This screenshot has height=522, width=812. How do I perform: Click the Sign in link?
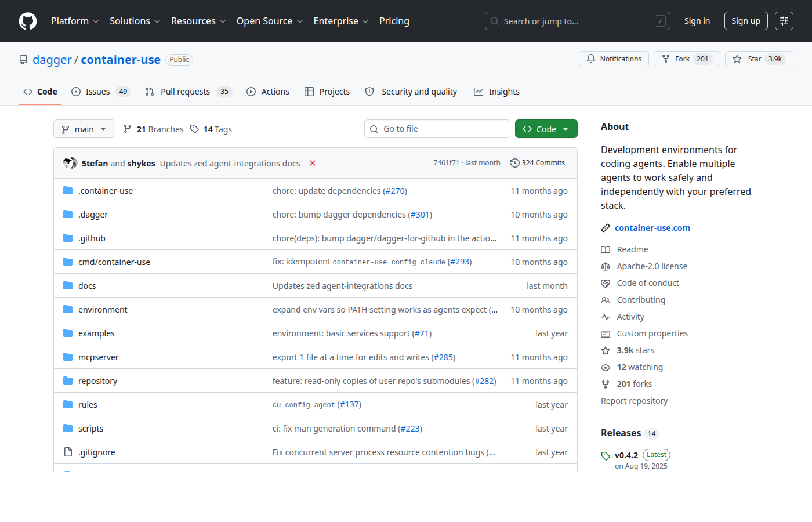point(697,21)
